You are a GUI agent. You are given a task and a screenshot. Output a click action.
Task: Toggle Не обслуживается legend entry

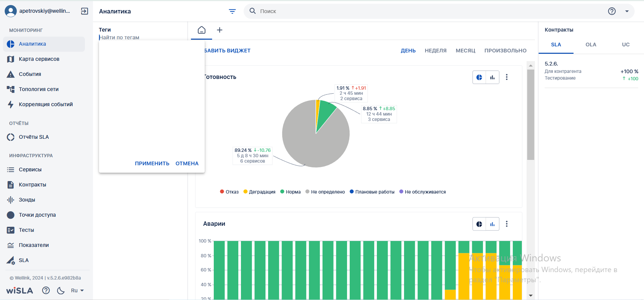[x=423, y=192]
